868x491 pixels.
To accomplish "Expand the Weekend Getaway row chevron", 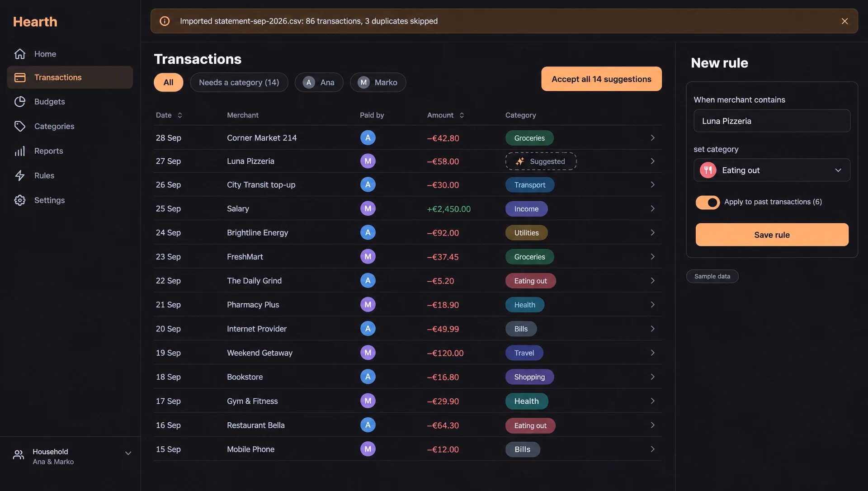I will click(x=652, y=353).
